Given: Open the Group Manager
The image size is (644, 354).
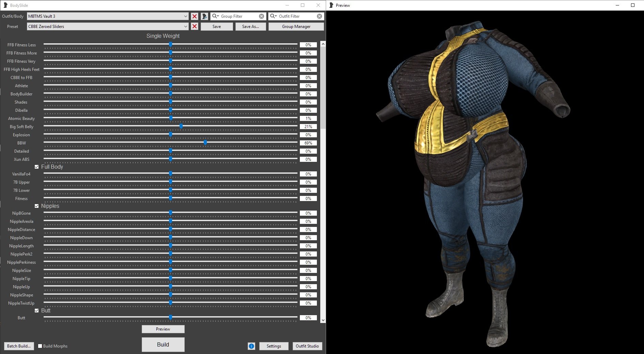Looking at the screenshot, I should [x=296, y=27].
